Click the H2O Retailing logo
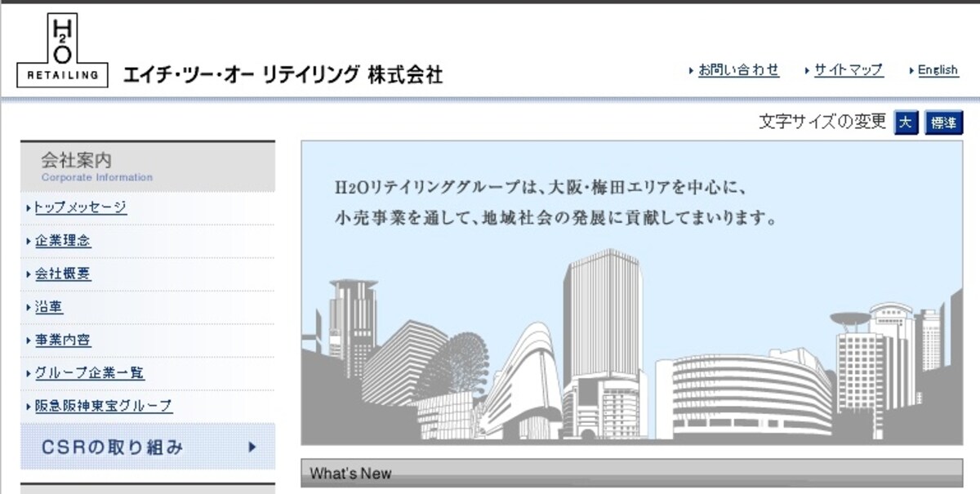This screenshot has width=980, height=494. point(62,50)
